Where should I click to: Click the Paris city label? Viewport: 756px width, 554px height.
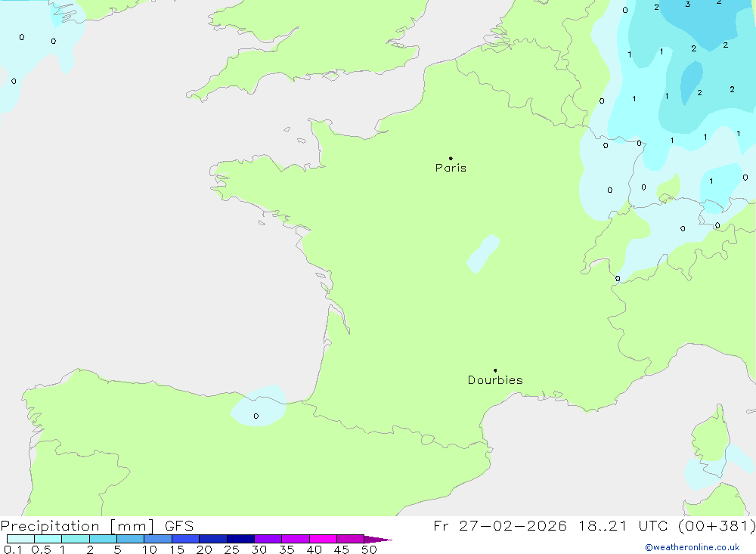[451, 168]
